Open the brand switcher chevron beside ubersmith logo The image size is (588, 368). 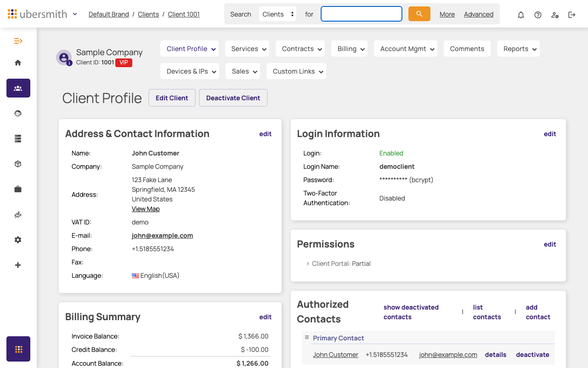pyautogui.click(x=75, y=14)
